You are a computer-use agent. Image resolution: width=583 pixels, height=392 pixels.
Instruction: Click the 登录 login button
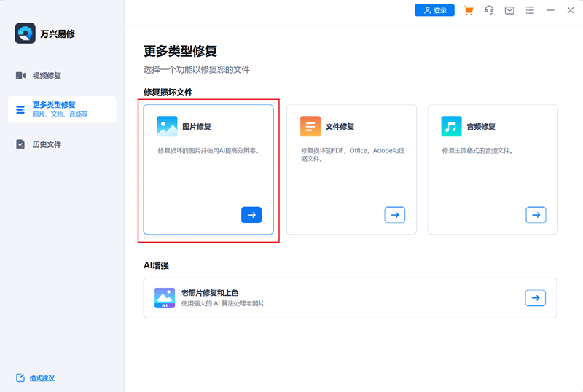(434, 10)
